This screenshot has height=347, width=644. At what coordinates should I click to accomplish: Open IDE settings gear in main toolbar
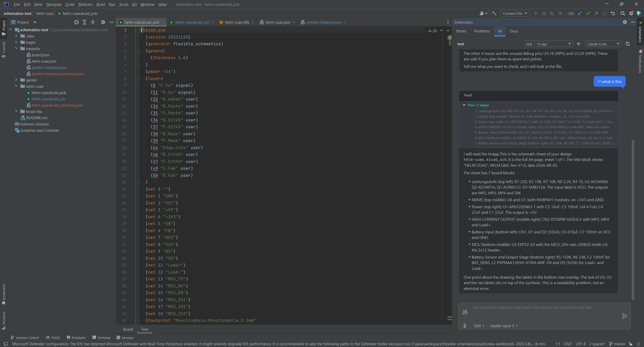click(x=631, y=13)
